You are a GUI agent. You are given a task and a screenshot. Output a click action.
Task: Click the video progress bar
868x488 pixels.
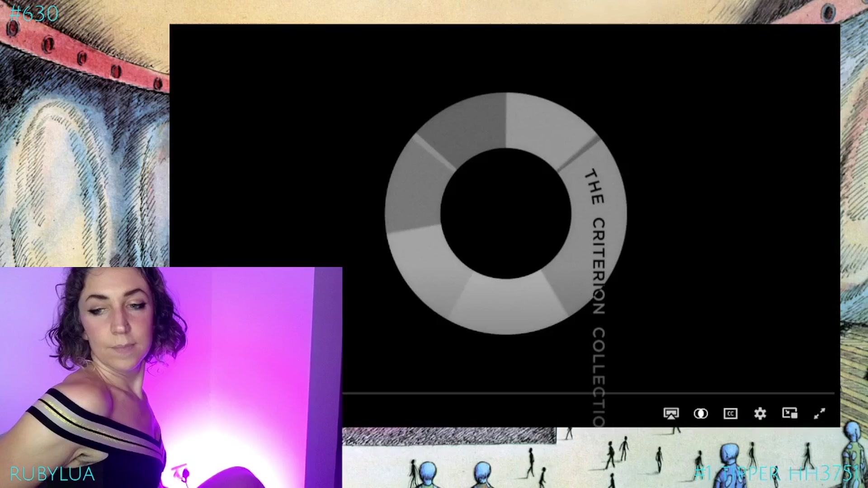pyautogui.click(x=588, y=394)
